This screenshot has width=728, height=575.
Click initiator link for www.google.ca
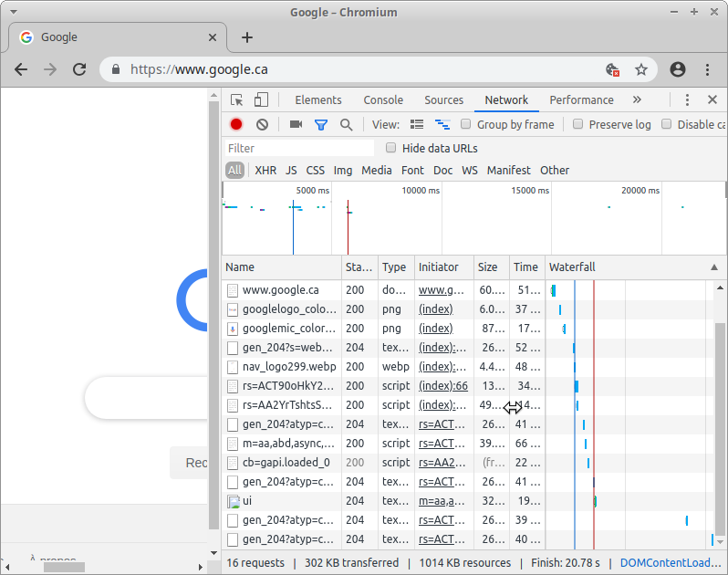(x=442, y=290)
